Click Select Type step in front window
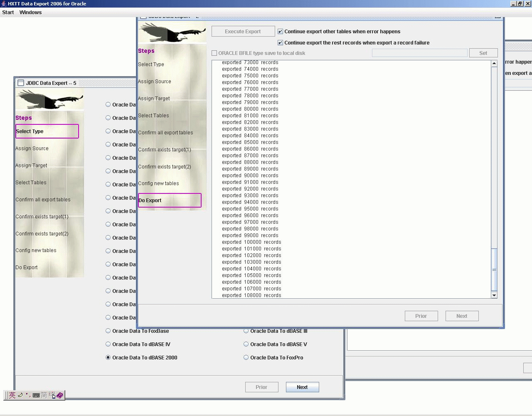Viewport: 532px width, 416px height. [x=151, y=64]
